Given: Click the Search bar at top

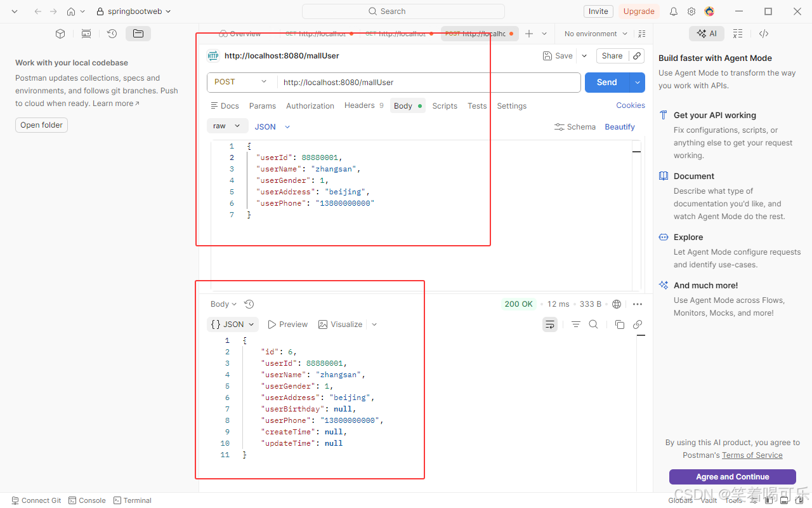Looking at the screenshot, I should [403, 11].
